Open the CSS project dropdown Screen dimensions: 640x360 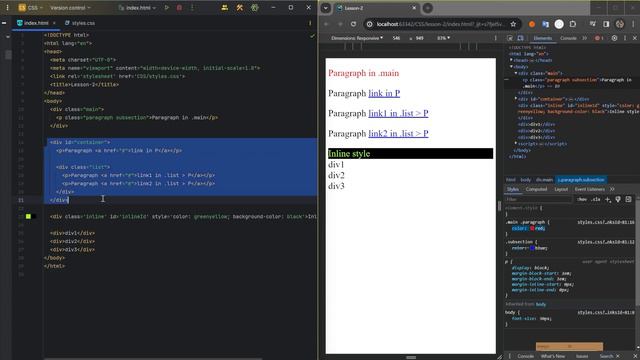point(30,7)
